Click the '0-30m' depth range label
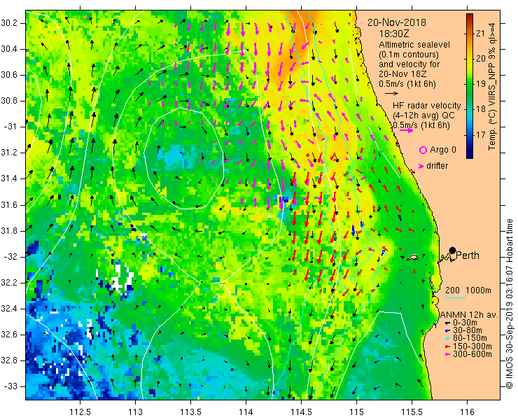Viewport: 518px width, 420px height. pyautogui.click(x=465, y=323)
